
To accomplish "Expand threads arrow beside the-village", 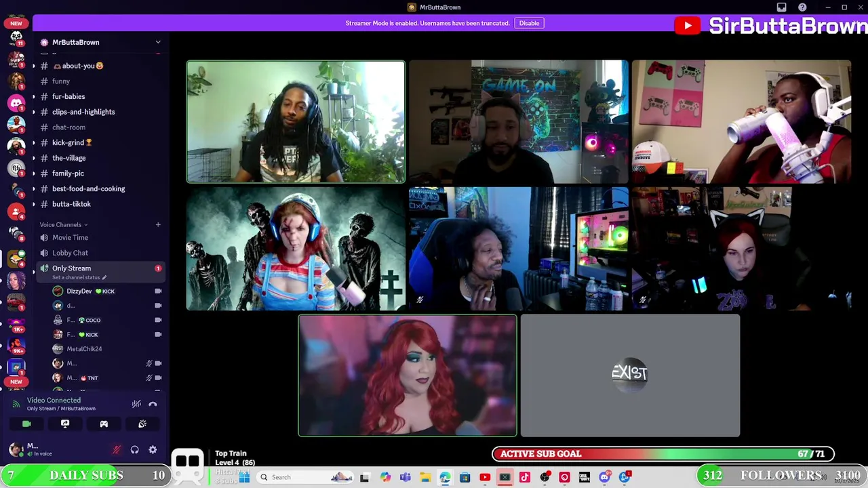I will 33,158.
